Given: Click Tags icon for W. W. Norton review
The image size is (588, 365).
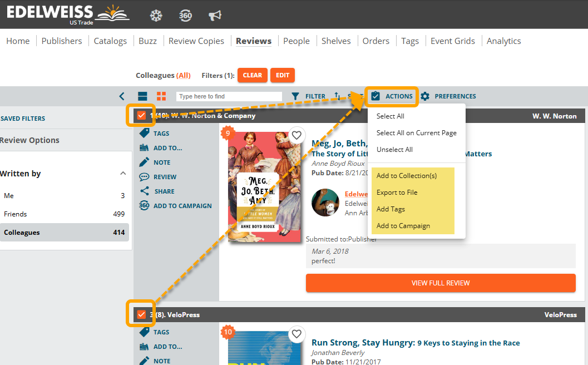Looking at the screenshot, I should pos(145,133).
